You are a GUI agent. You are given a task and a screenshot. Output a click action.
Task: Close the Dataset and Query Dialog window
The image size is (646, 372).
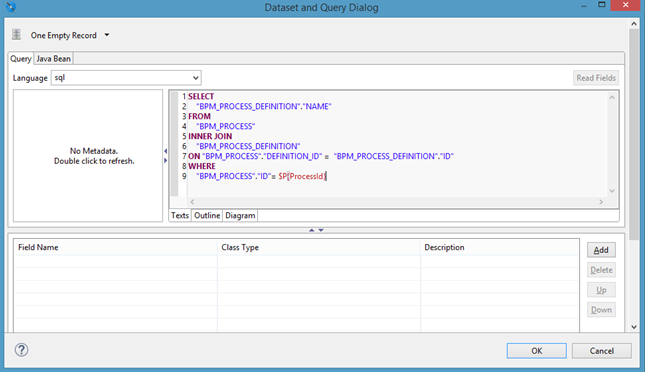[625, 5]
